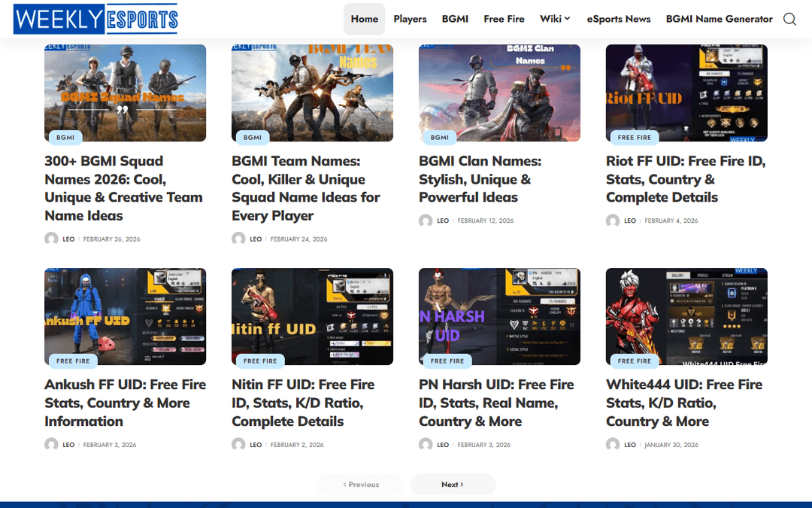Click BGMI tag on Squad Names card
812x508 pixels.
click(x=65, y=138)
